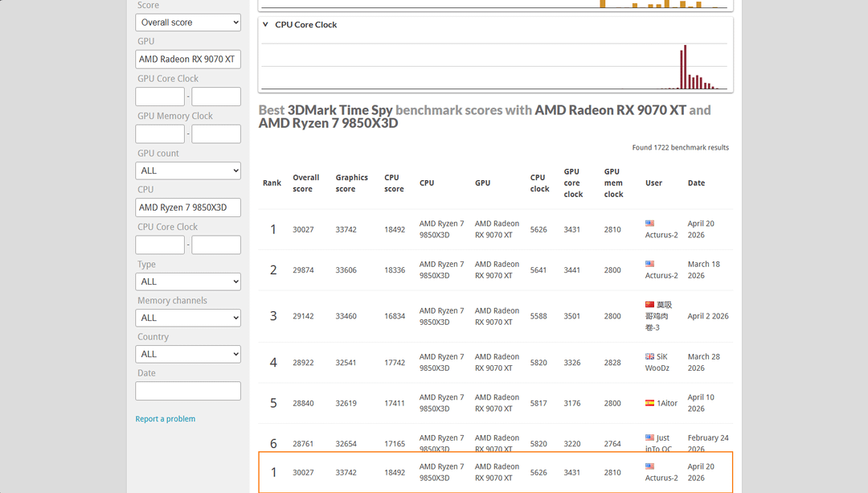Click the GPU Core Clock minimum input box
Viewport: 868px width, 493px height.
point(160,97)
